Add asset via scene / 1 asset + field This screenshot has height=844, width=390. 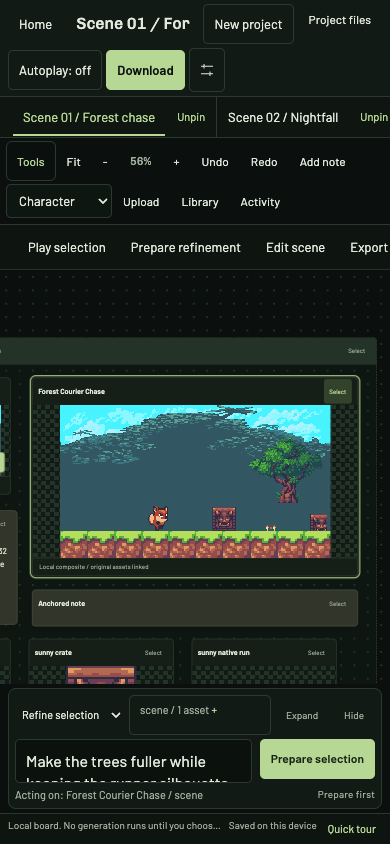click(x=200, y=715)
